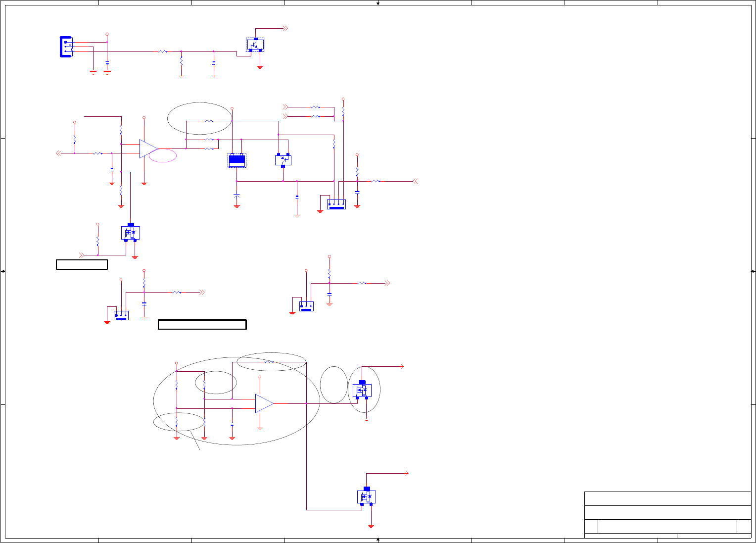Click the output port arrow above the dashed transistor
756x543 pixels.
pos(285,29)
